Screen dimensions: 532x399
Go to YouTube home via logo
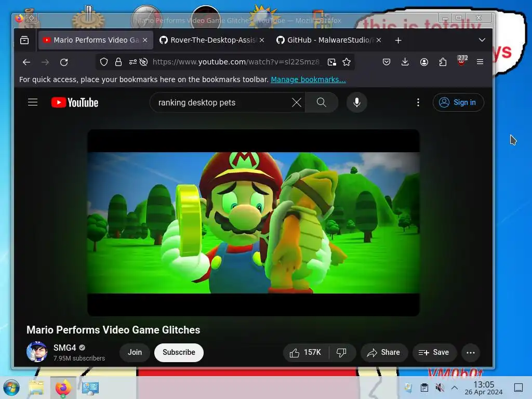pyautogui.click(x=75, y=102)
